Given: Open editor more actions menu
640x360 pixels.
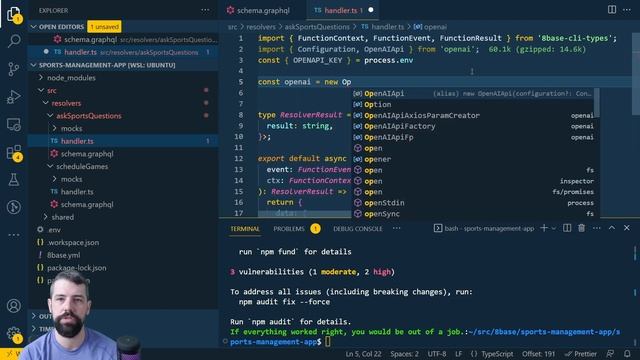Looking at the screenshot, I should [627, 9].
